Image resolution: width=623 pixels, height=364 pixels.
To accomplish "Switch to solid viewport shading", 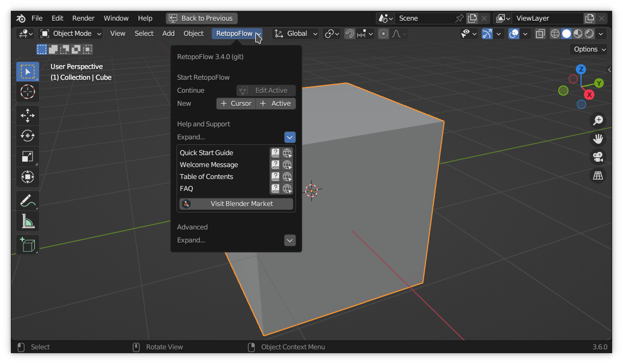I will (567, 34).
